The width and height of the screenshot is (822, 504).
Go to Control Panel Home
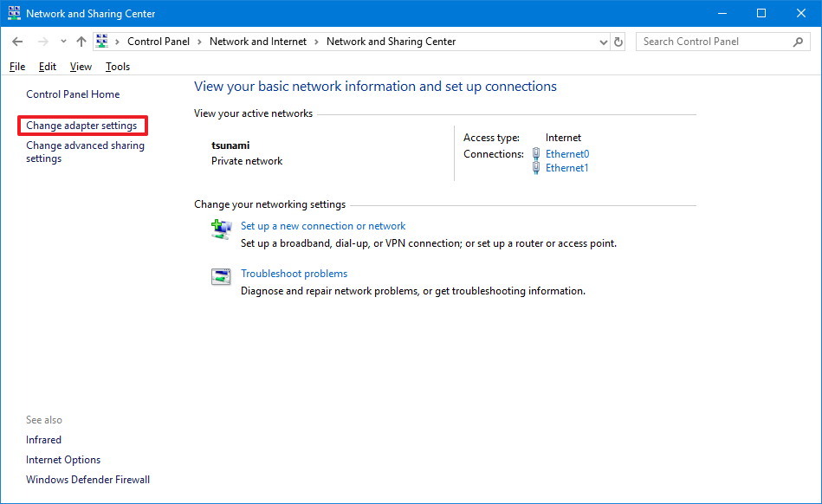coord(72,94)
